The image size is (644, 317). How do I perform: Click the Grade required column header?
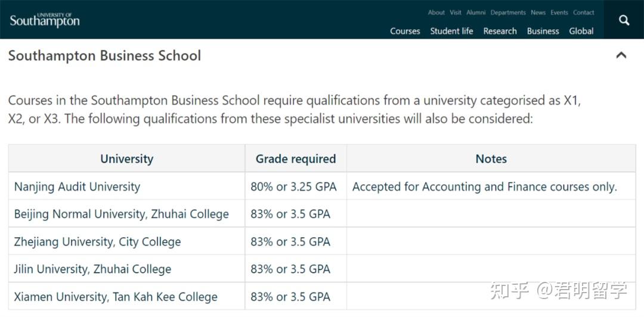[x=296, y=159]
